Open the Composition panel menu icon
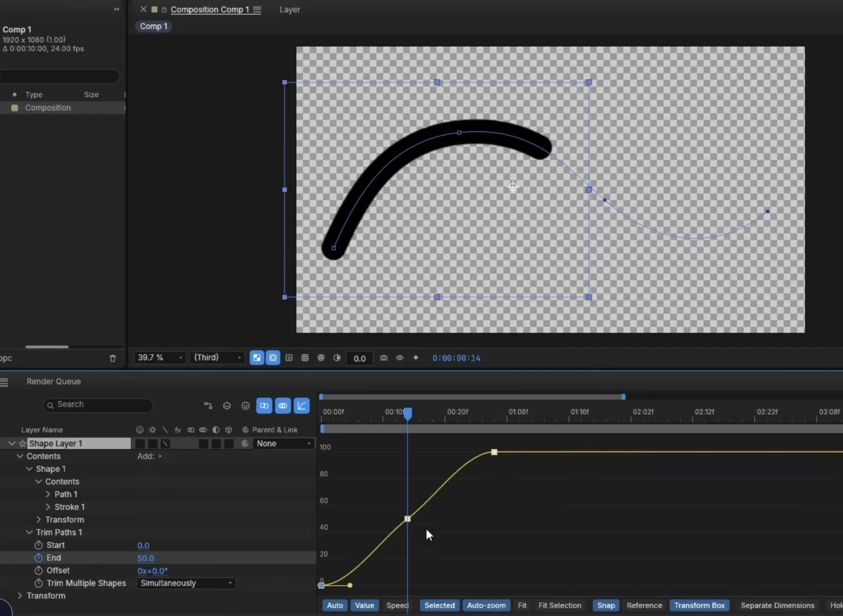Screen dimensions: 843x616 [257, 10]
